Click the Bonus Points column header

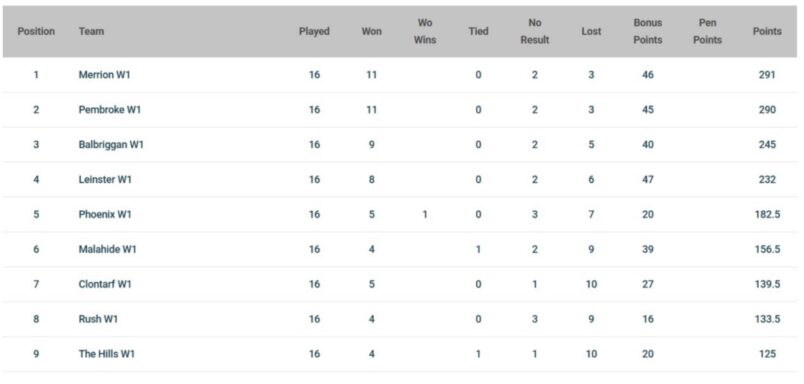coord(648,31)
